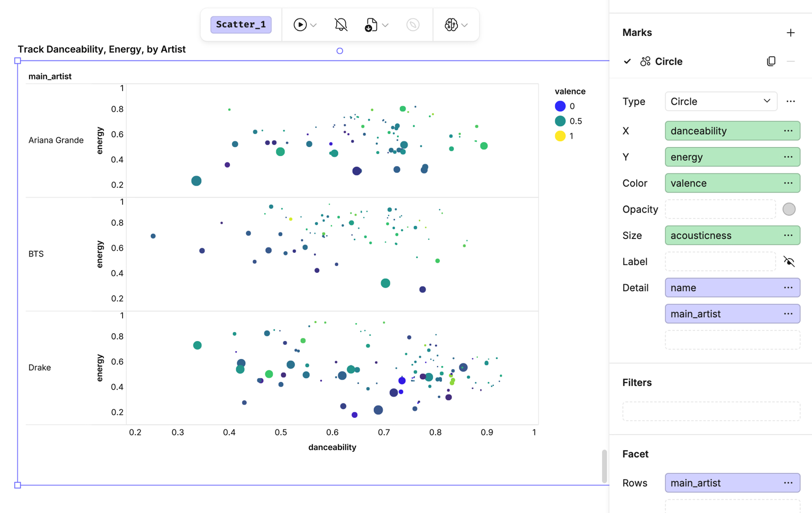
Task: Toggle label visibility eye icon
Action: 789,262
